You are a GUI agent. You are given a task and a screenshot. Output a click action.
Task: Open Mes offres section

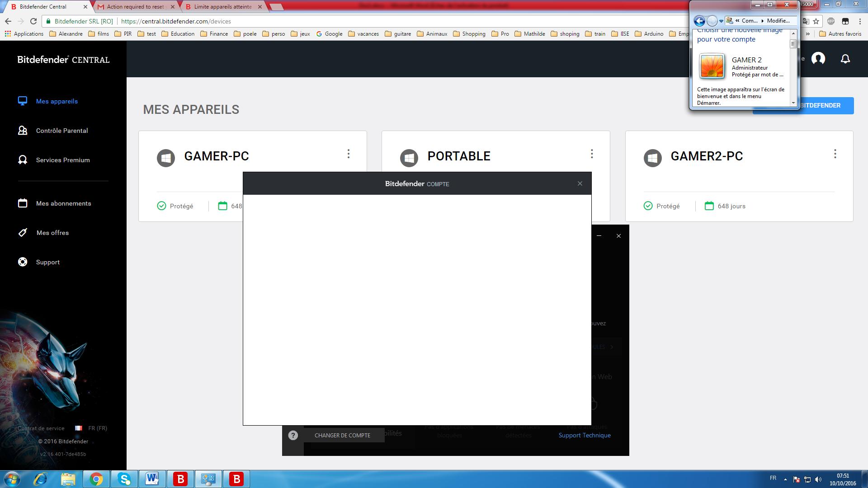(x=43, y=233)
